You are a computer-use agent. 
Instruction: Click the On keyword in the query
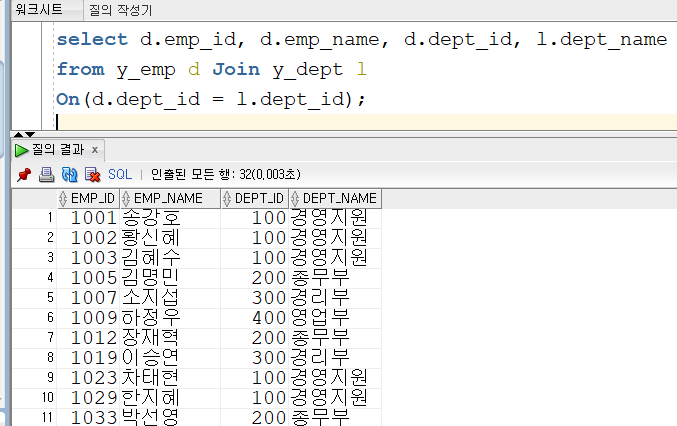point(68,99)
